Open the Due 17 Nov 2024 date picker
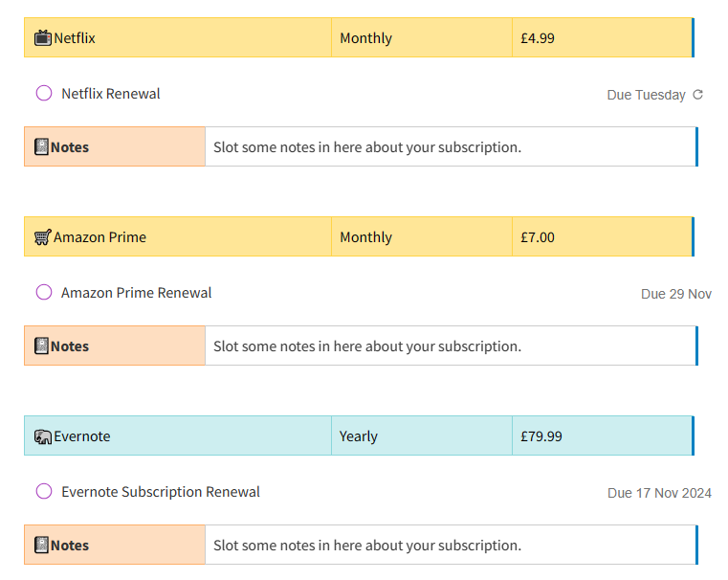This screenshot has height=580, width=728. point(659,493)
